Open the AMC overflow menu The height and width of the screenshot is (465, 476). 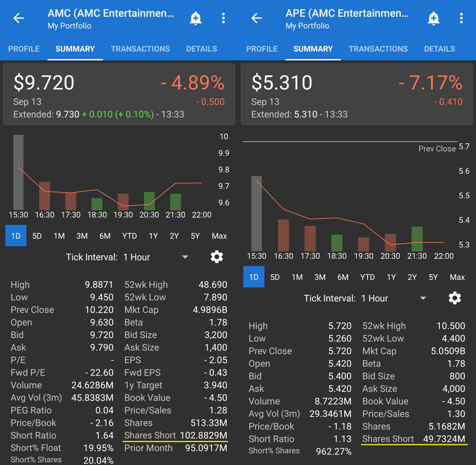[x=223, y=18]
